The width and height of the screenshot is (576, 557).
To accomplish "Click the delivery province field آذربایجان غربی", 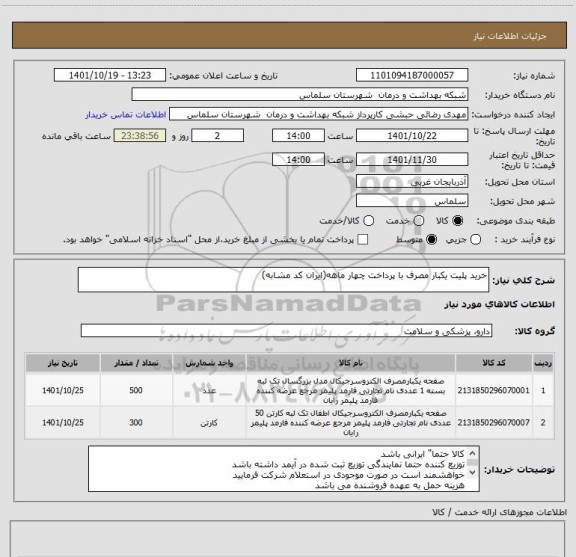I will (412, 182).
